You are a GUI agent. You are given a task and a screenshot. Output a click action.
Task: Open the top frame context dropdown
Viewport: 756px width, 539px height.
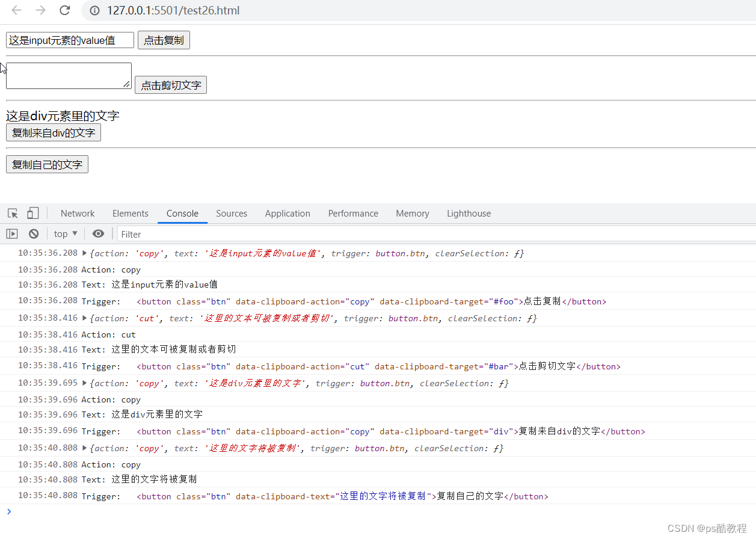(x=64, y=233)
